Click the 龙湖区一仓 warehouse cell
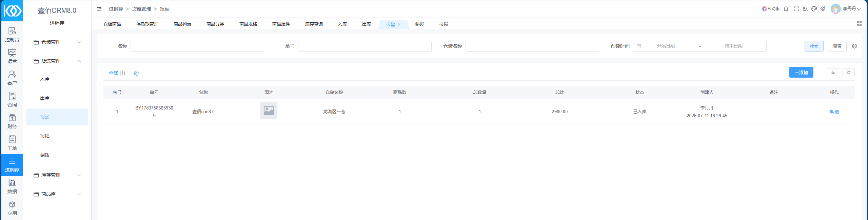Image resolution: width=868 pixels, height=220 pixels. 334,112
